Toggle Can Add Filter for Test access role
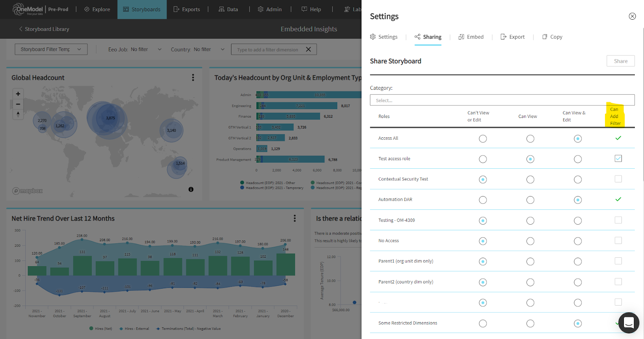This screenshot has width=644, height=339. click(x=618, y=159)
